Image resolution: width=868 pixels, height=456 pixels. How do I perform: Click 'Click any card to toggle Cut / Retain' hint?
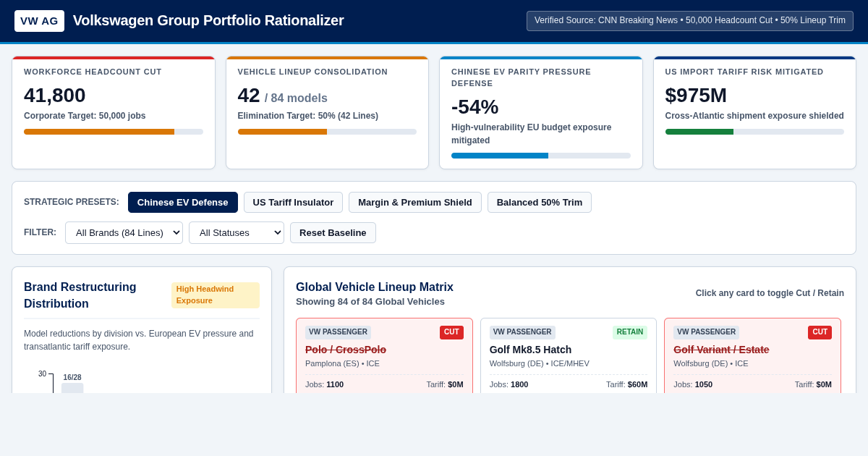pos(770,293)
